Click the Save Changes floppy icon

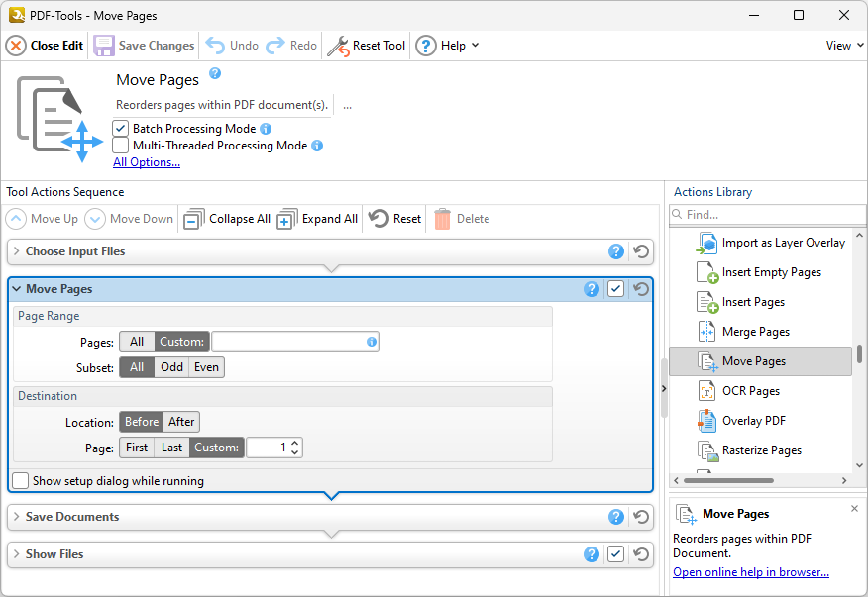click(x=103, y=46)
